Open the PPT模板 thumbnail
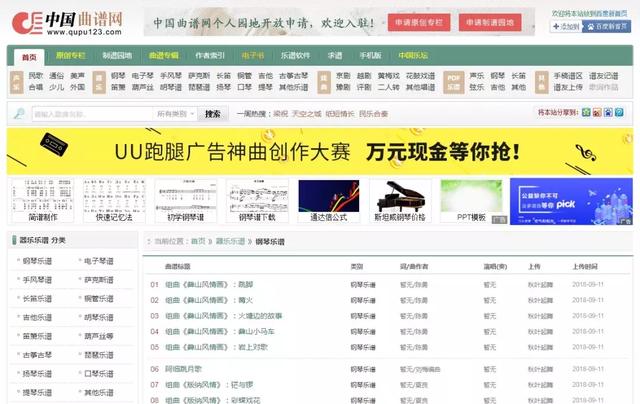The image size is (640, 404). tap(472, 201)
